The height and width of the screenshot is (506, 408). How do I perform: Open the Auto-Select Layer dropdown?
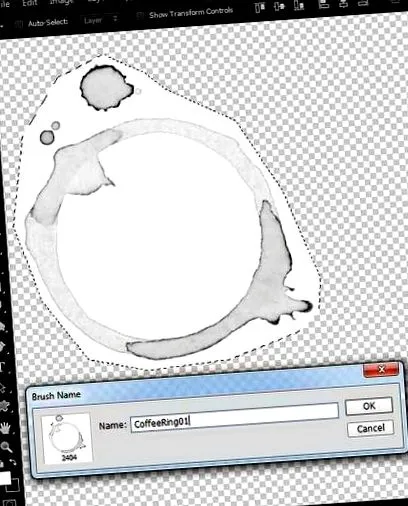click(x=100, y=20)
